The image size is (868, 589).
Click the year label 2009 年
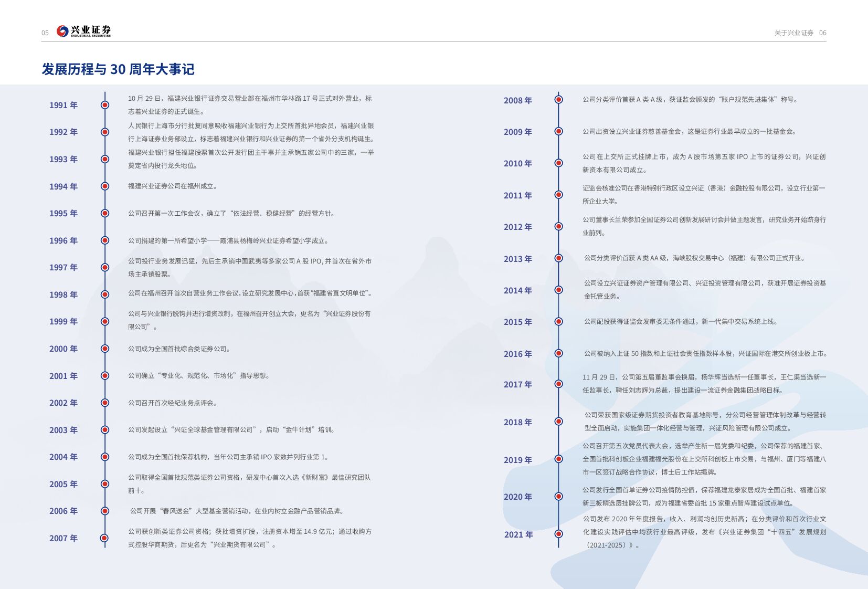click(x=518, y=132)
